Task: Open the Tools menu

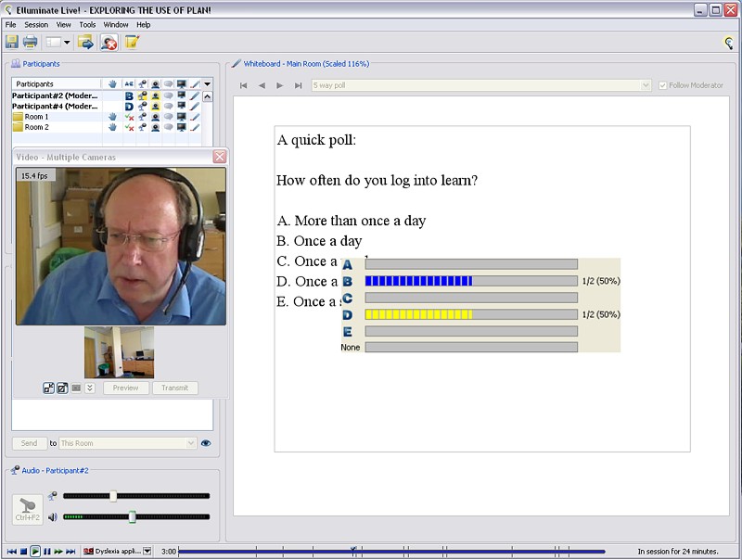Action: pyautogui.click(x=87, y=24)
